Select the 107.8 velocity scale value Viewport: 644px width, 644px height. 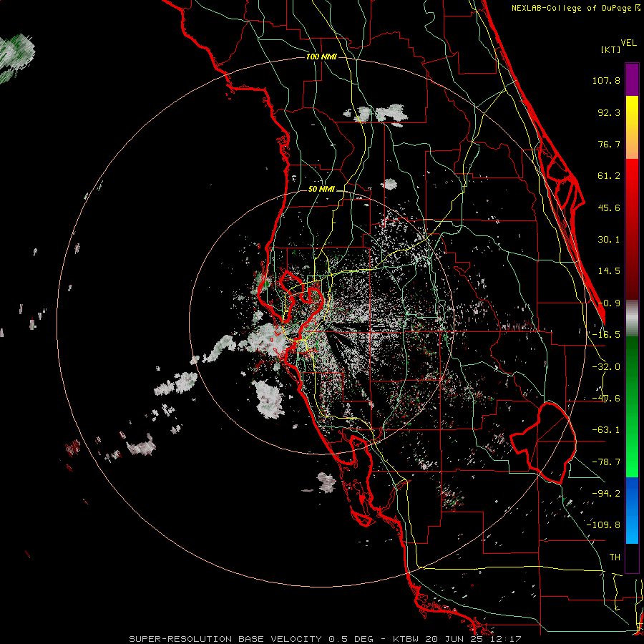(x=606, y=80)
